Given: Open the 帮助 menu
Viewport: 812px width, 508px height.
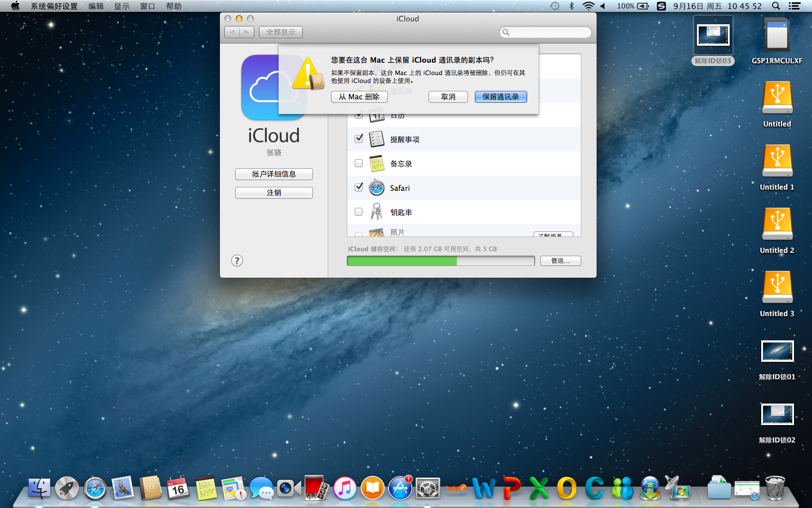Looking at the screenshot, I should point(174,6).
